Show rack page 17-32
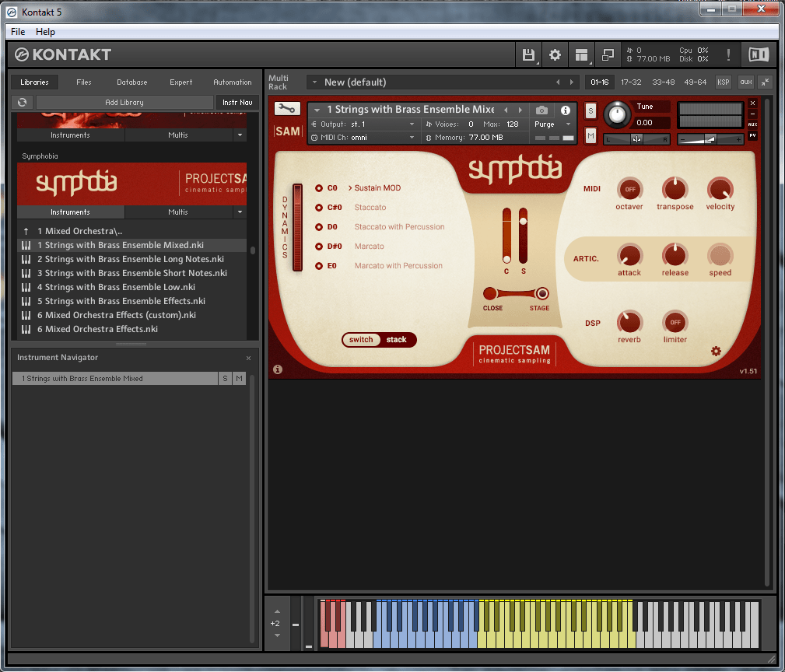785x672 pixels. [x=631, y=82]
